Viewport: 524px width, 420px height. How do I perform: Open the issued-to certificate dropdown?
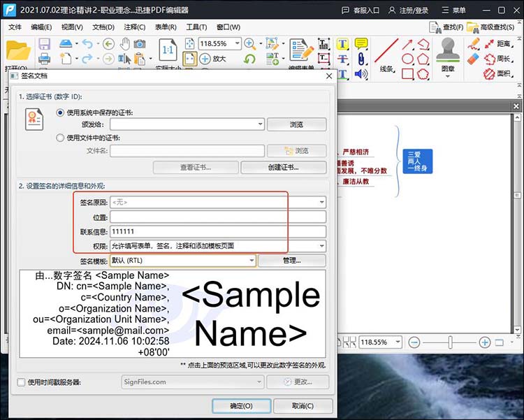[261, 124]
